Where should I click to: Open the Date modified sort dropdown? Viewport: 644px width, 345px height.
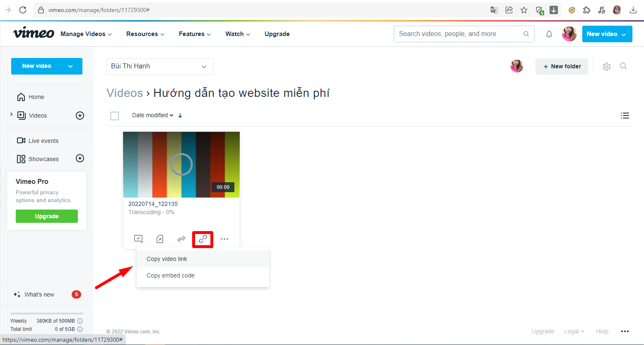pyautogui.click(x=152, y=116)
